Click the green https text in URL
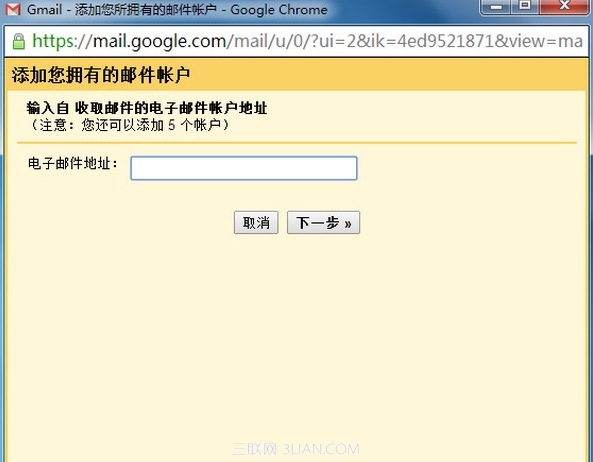Screen dimensions: 593x462 coord(53,41)
